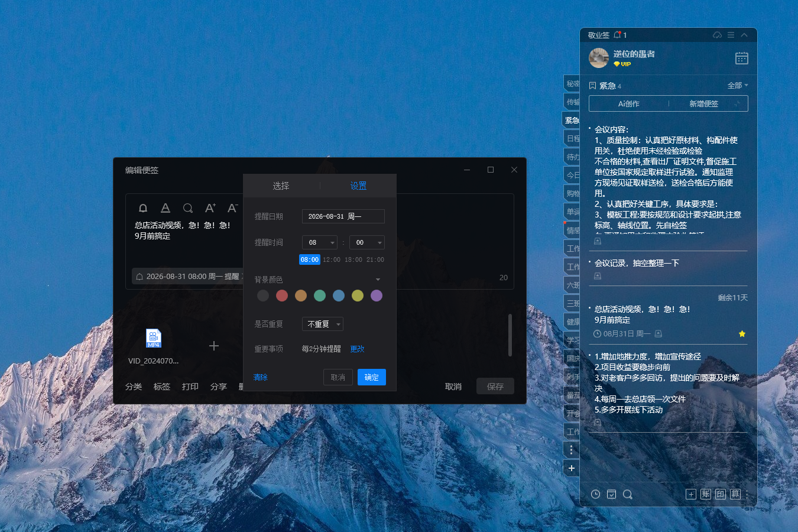Click the 保存 button in editor

(495, 387)
